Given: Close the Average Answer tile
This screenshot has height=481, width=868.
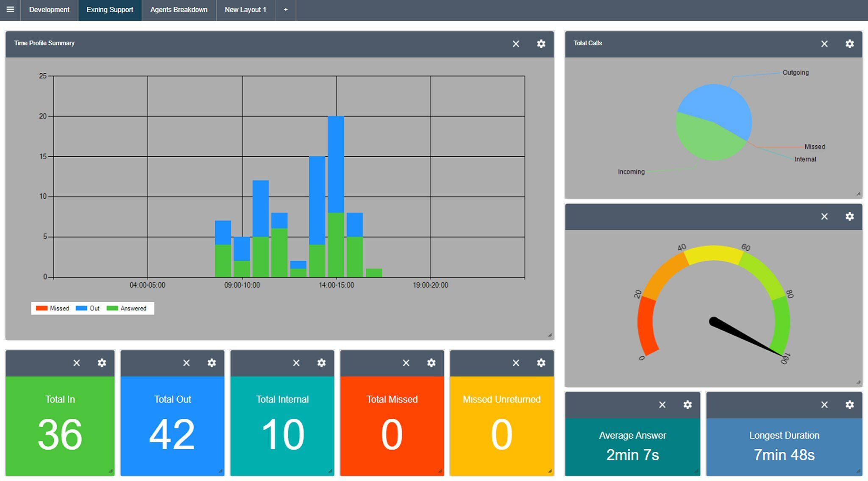Looking at the screenshot, I should point(662,405).
